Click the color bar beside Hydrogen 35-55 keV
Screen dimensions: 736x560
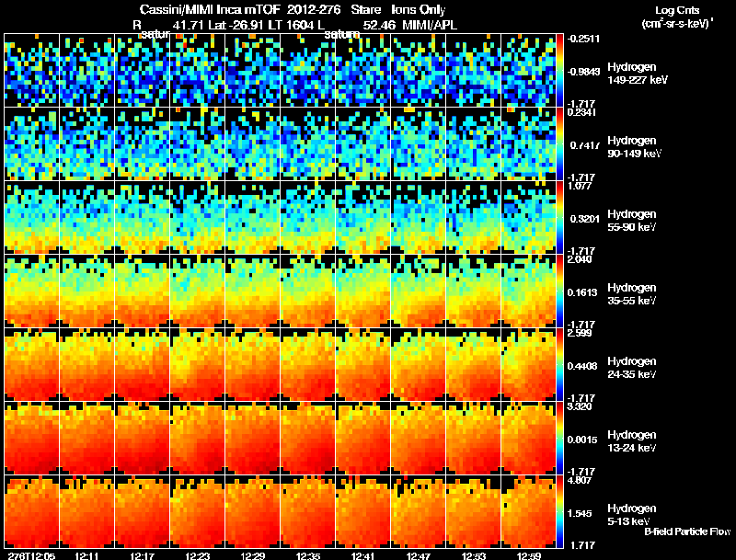[x=559, y=291]
